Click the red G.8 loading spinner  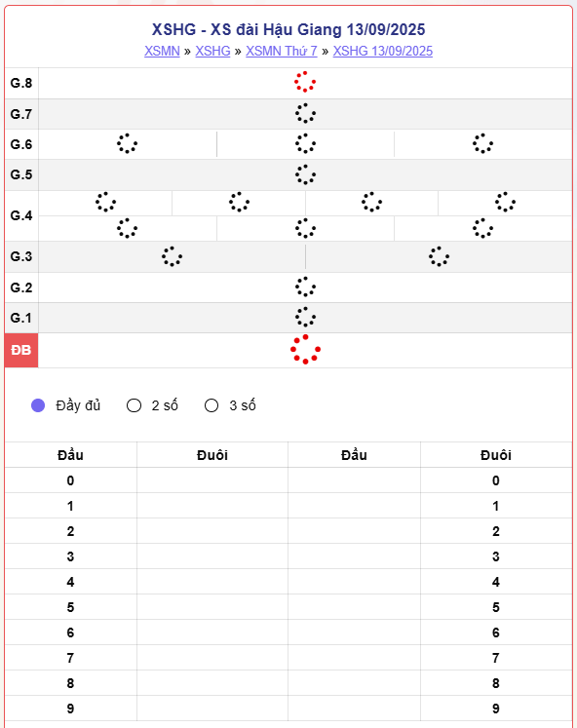pos(305,82)
